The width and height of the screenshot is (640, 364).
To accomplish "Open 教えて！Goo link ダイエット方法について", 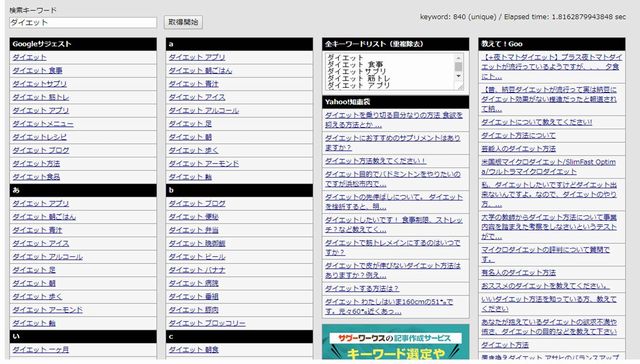I will [518, 135].
